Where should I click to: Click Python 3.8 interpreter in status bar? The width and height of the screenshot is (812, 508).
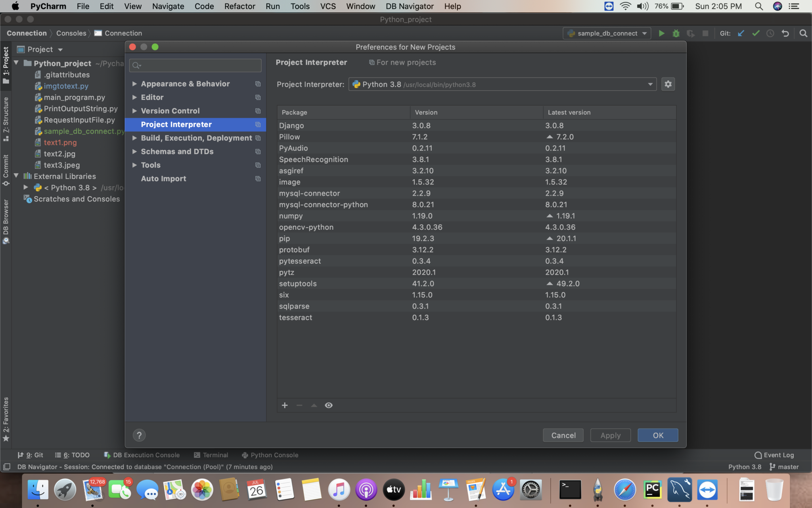[745, 467]
